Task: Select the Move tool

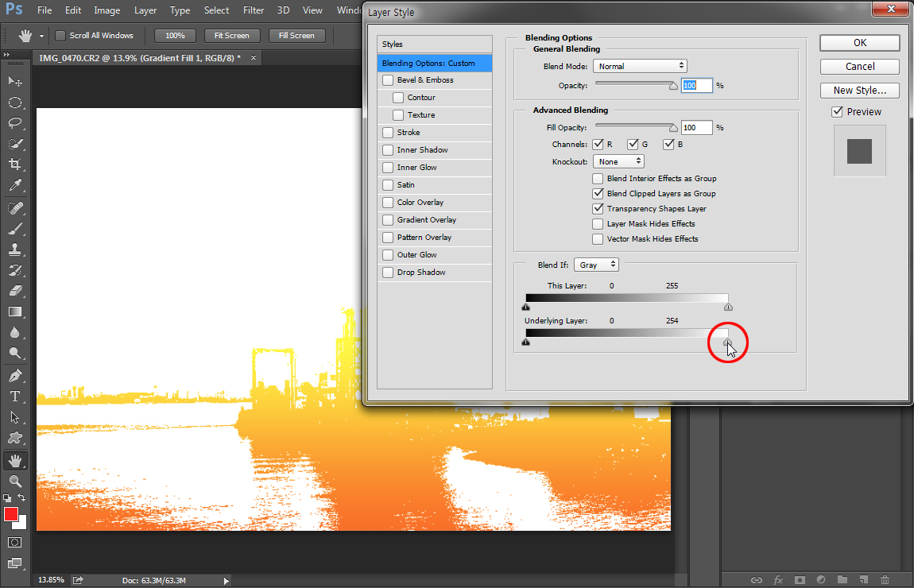Action: pyautogui.click(x=15, y=81)
